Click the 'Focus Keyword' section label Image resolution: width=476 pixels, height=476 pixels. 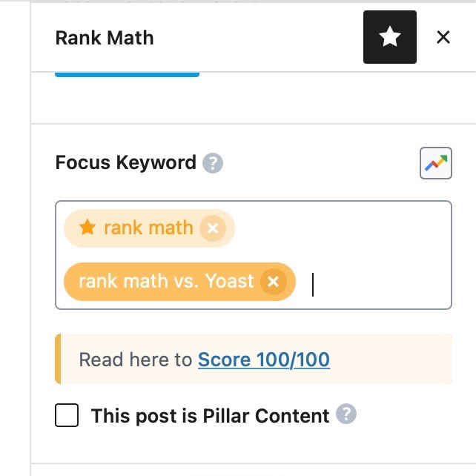(x=126, y=162)
